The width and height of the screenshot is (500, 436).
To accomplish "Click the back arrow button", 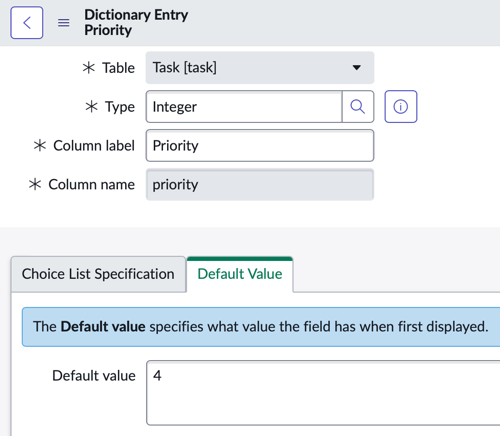I will 27,23.
